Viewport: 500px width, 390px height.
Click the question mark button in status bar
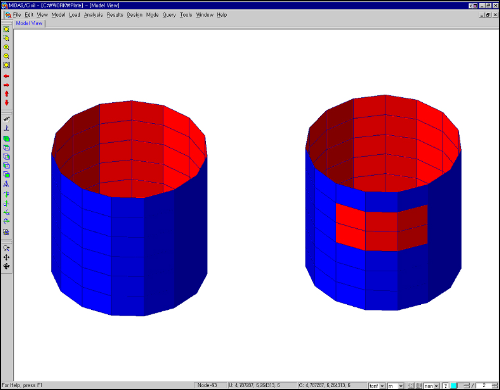click(446, 386)
